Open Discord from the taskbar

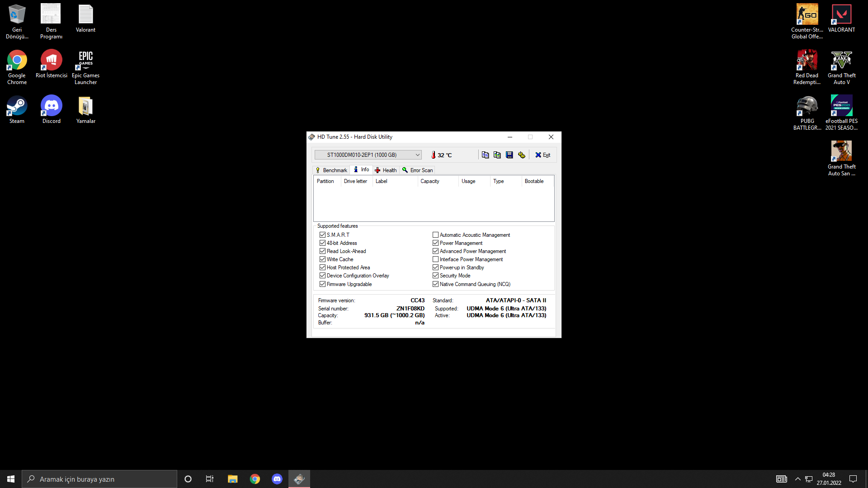277,479
